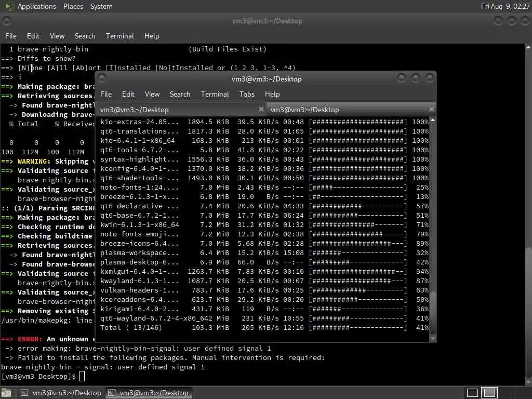Screen dimensions: 532x399
Task: Open Terminal menu in the back terminal window
Action: point(120,36)
